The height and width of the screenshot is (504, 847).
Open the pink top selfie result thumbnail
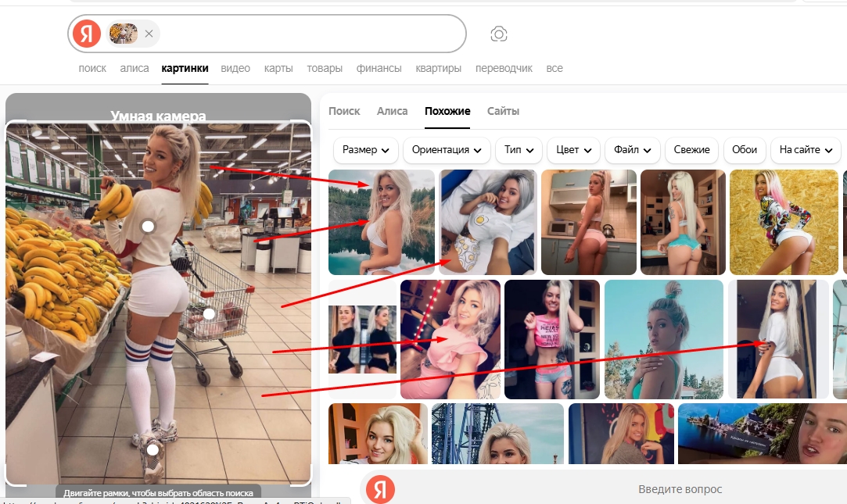[450, 339]
